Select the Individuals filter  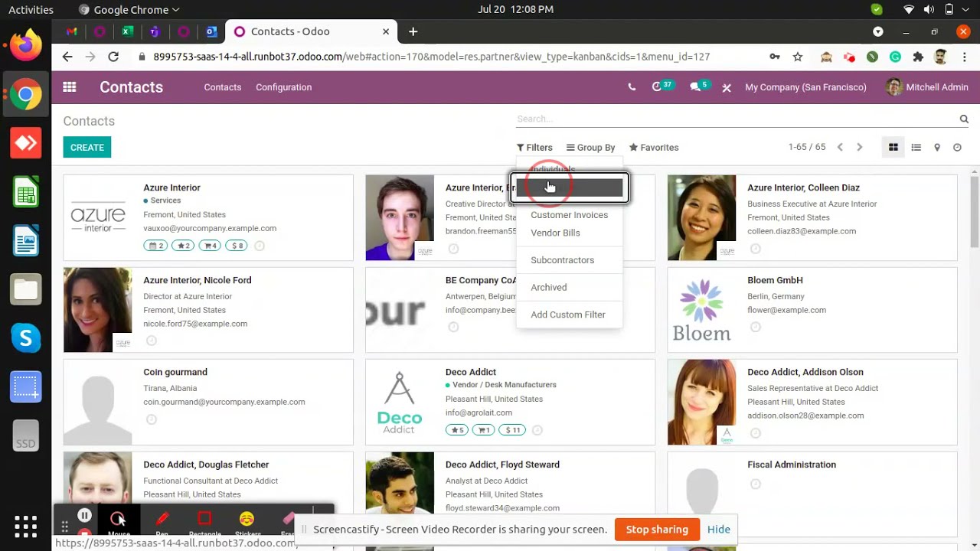point(553,169)
